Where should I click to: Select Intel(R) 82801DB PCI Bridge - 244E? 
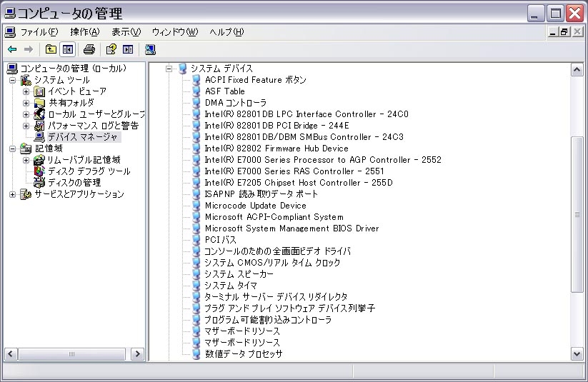click(x=276, y=126)
